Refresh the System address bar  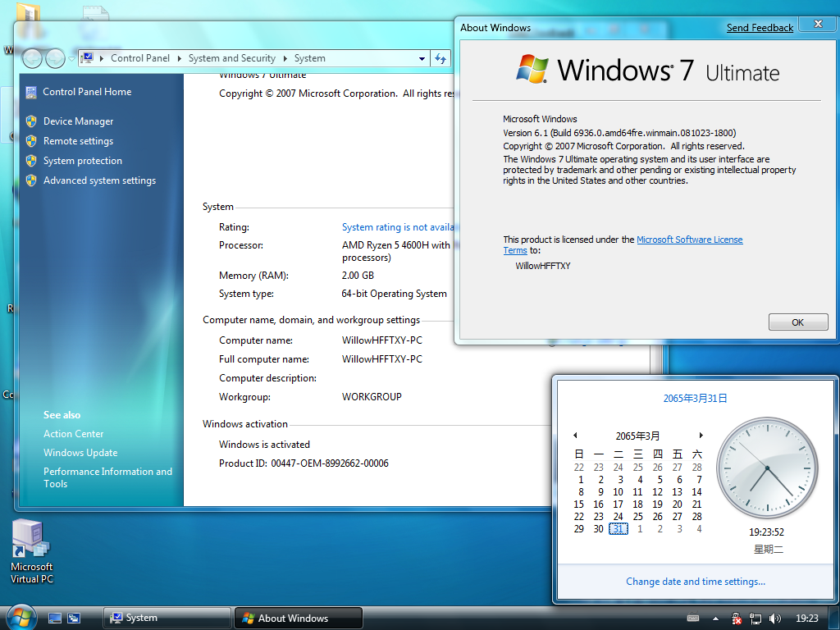pyautogui.click(x=441, y=58)
